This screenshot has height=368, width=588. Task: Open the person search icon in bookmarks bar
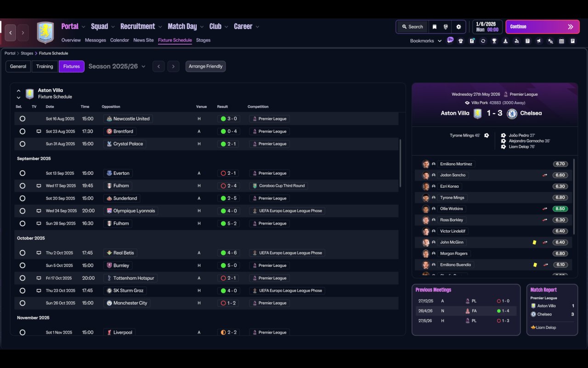[x=517, y=41]
